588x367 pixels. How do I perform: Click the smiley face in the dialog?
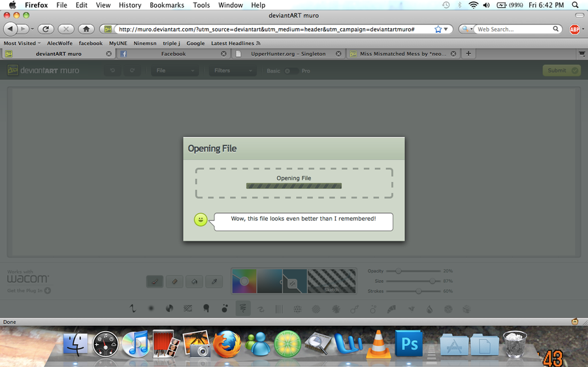[x=201, y=219]
